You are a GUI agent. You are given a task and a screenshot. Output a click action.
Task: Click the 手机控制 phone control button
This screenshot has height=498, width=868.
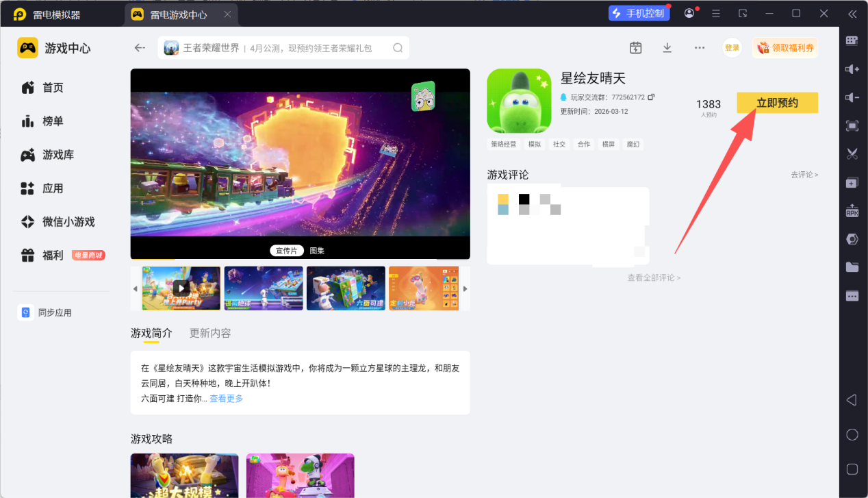tap(639, 14)
